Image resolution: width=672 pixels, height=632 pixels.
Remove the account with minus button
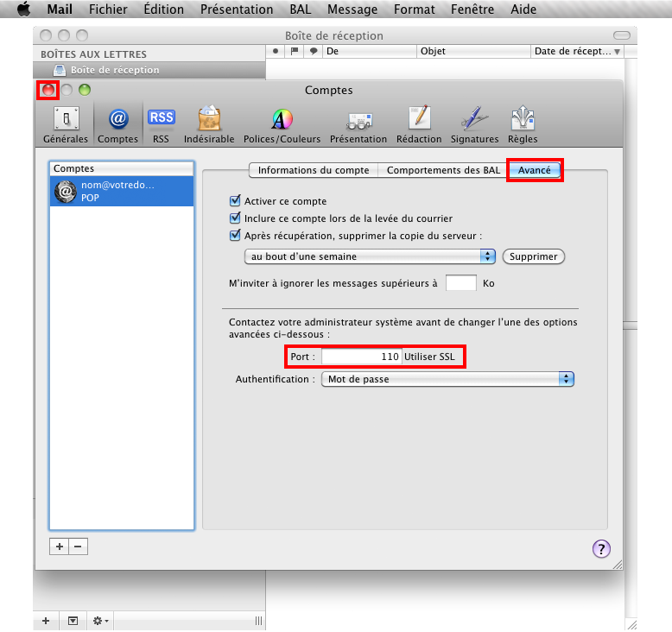(78, 547)
